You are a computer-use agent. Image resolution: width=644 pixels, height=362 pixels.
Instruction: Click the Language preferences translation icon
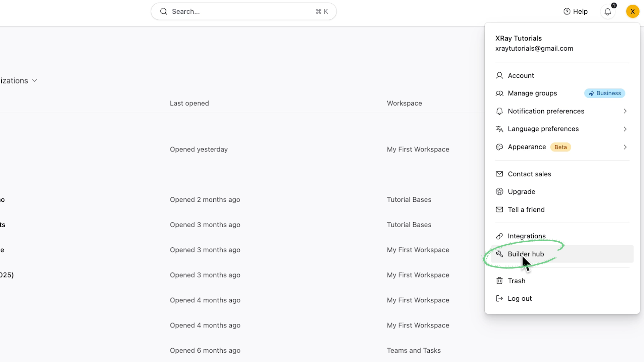pyautogui.click(x=499, y=129)
